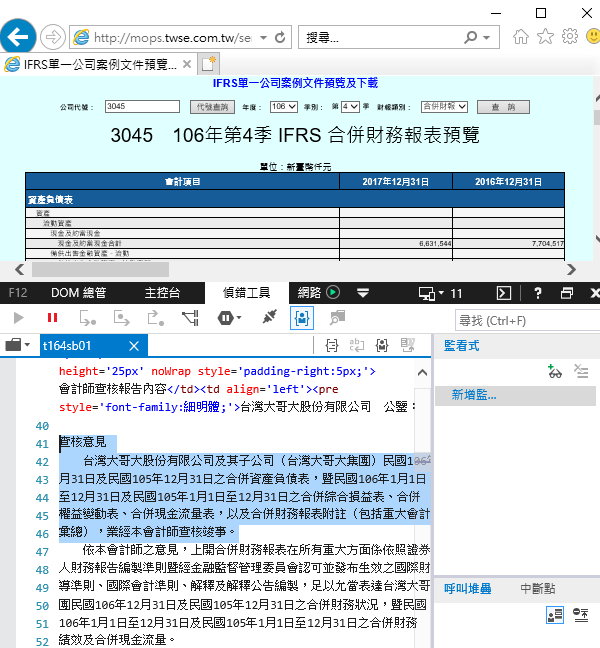Screen dimensions: 600x648
Task: Click the add watch glasses icon
Action: point(554,372)
